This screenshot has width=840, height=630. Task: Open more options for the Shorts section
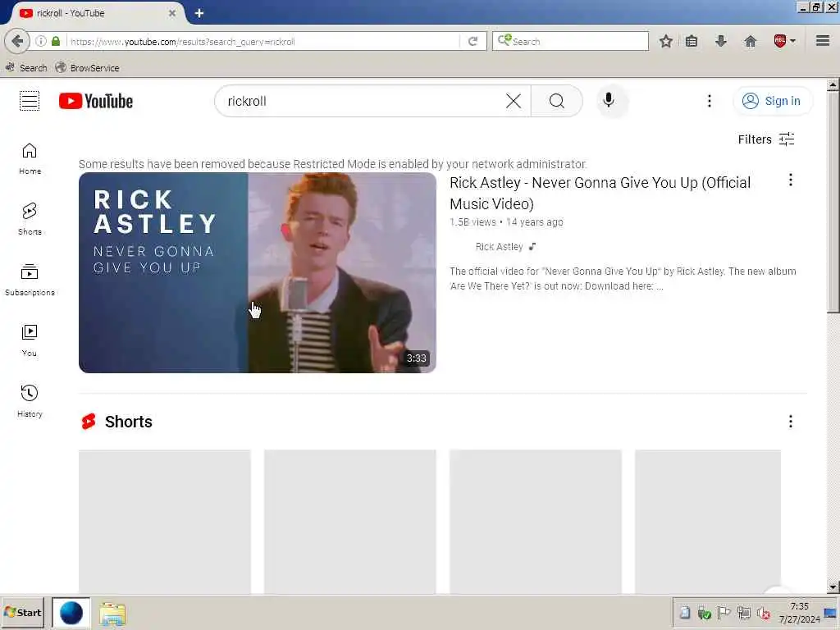[x=790, y=422]
